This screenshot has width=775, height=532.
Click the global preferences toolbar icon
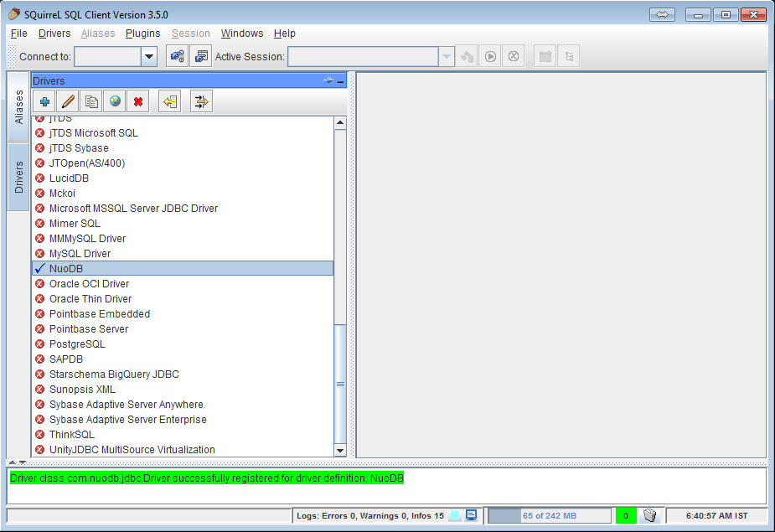(x=177, y=56)
